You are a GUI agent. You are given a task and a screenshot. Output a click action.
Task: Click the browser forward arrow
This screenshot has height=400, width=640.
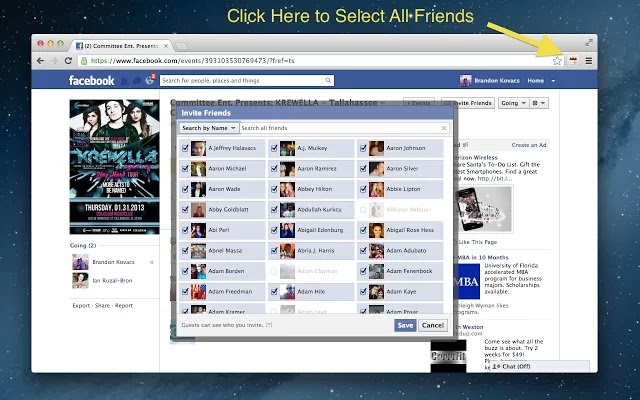pyautogui.click(x=54, y=61)
